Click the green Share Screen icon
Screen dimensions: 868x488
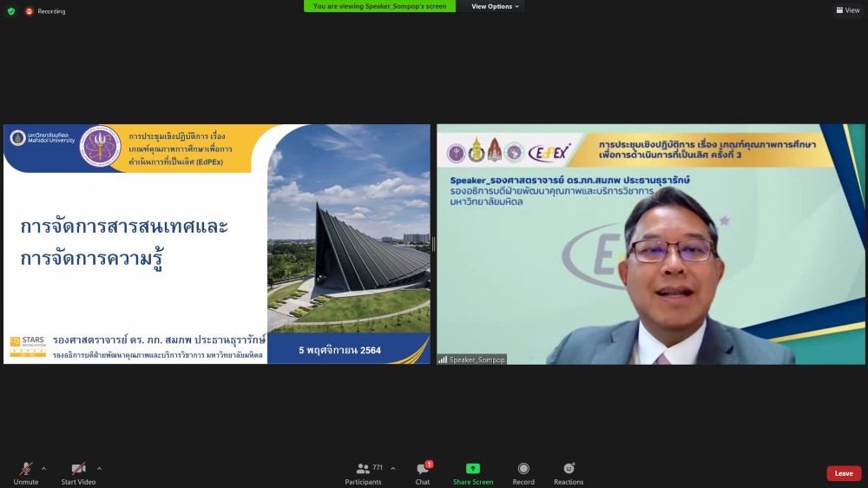[x=473, y=469]
